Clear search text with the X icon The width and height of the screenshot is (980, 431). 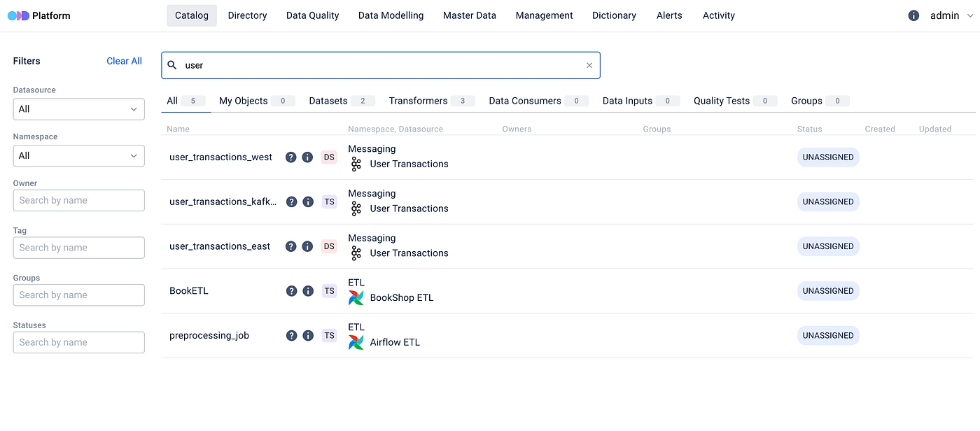point(589,65)
